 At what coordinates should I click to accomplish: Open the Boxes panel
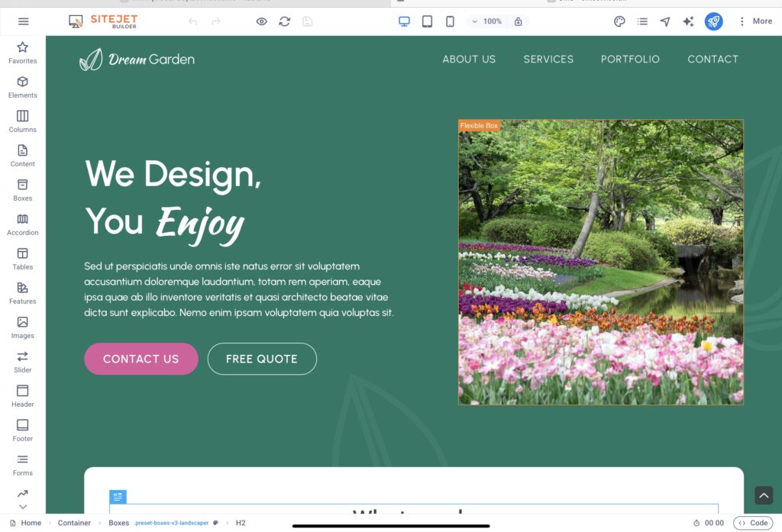pyautogui.click(x=22, y=191)
